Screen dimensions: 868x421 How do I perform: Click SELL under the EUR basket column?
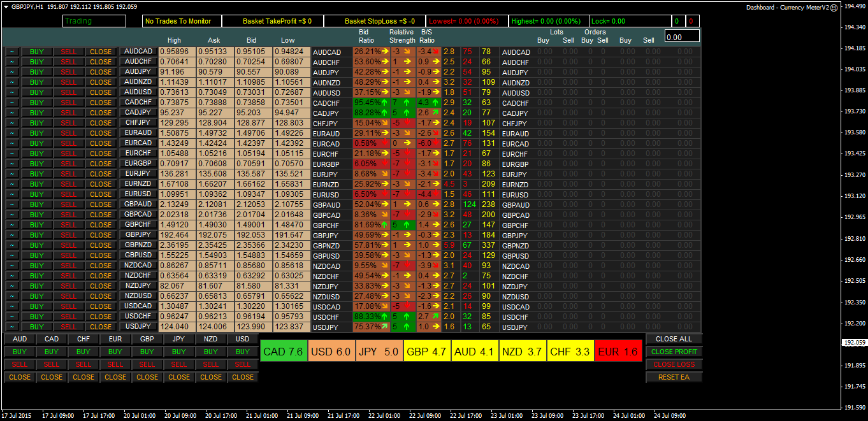115,364
